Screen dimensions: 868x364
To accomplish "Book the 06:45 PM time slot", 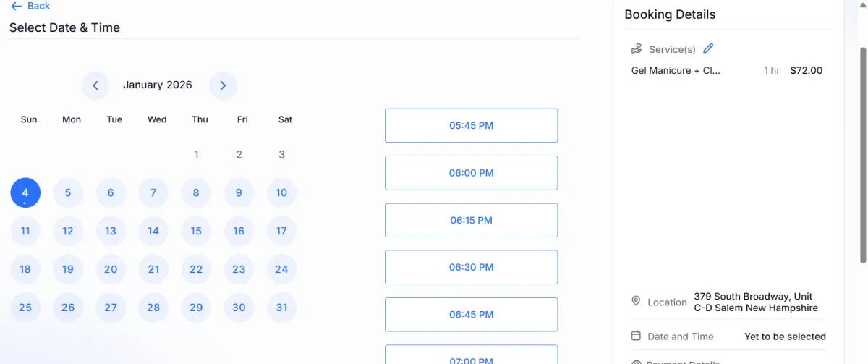I will (x=471, y=315).
